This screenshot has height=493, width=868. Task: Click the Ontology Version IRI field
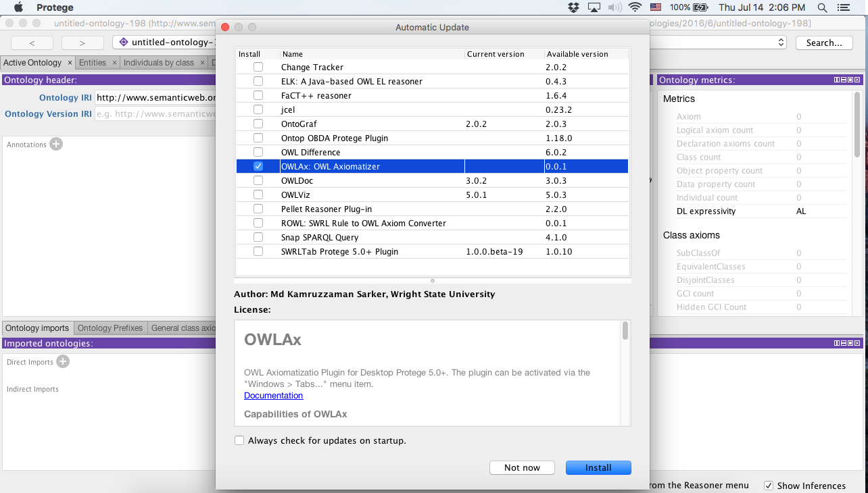click(155, 114)
